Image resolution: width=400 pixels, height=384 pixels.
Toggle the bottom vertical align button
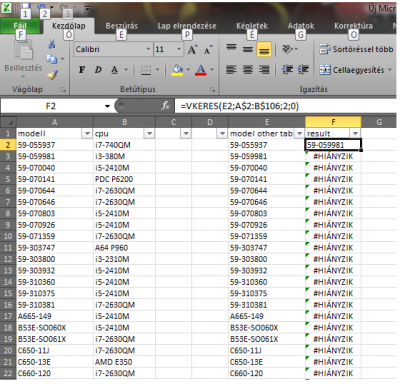264,49
